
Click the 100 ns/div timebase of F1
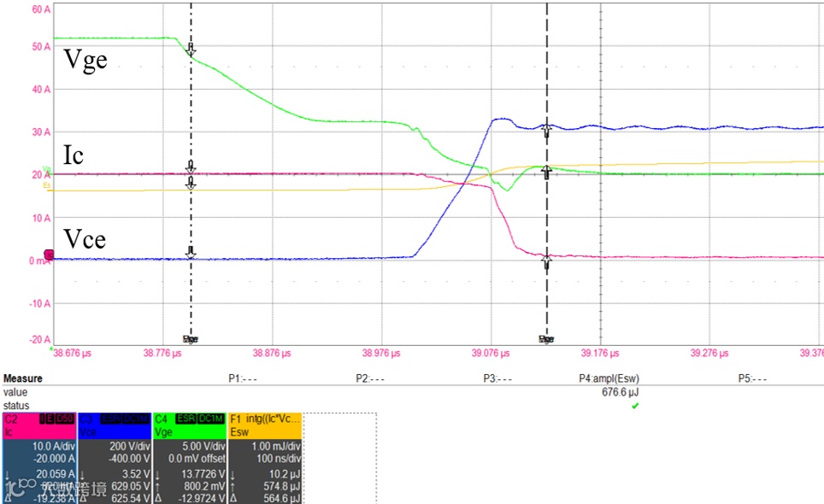pos(279,459)
